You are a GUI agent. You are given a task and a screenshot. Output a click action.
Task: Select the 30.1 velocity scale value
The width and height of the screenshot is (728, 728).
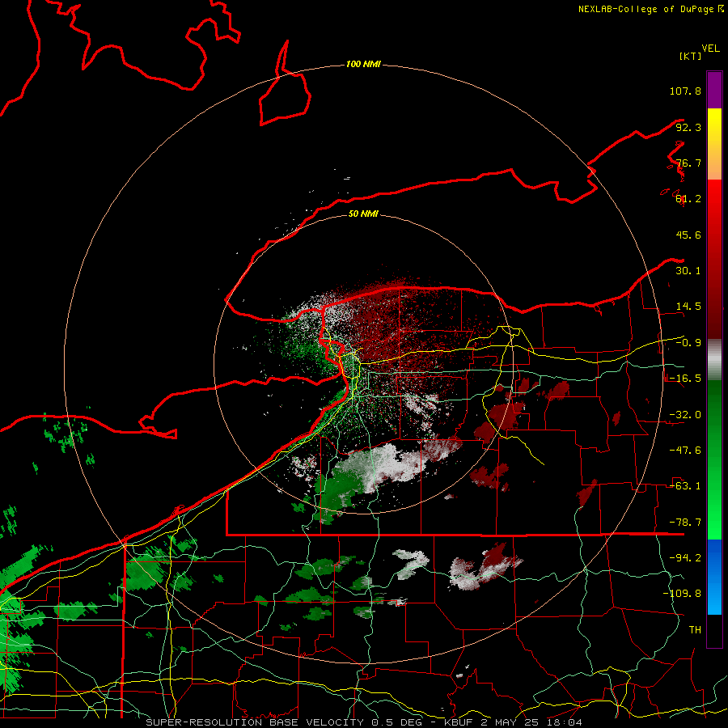click(x=688, y=270)
